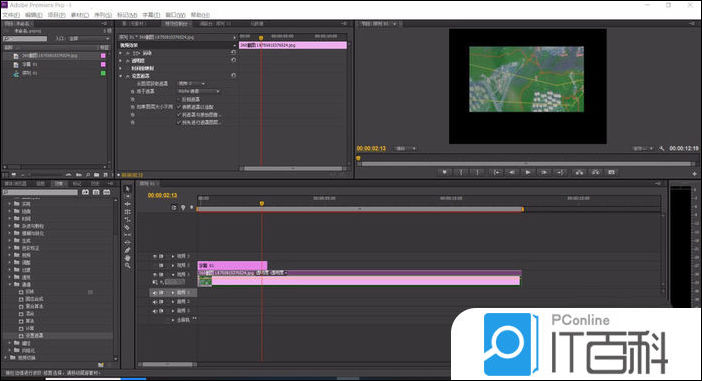The width and height of the screenshot is (702, 381).
Task: Click the Extract button
Action: click(x=595, y=172)
